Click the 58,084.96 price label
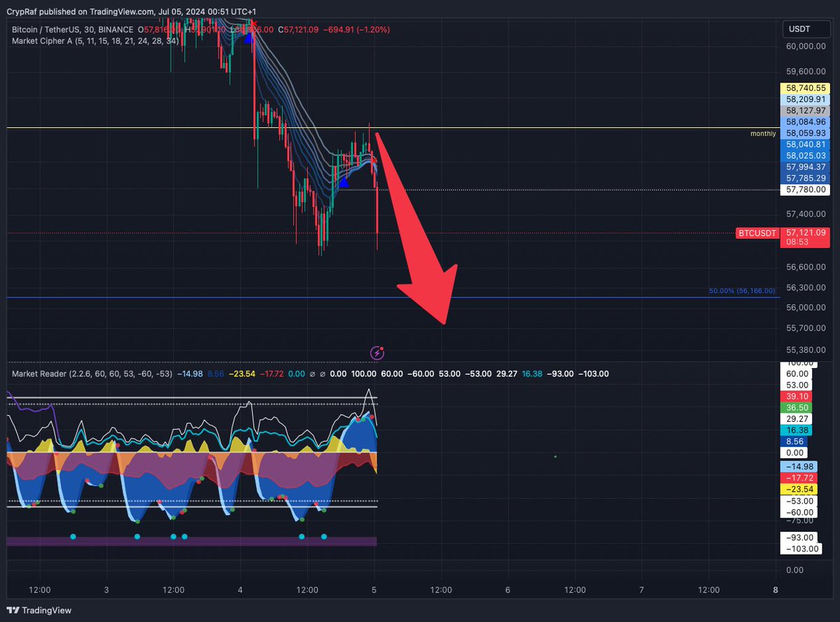840x622 pixels. pyautogui.click(x=806, y=122)
